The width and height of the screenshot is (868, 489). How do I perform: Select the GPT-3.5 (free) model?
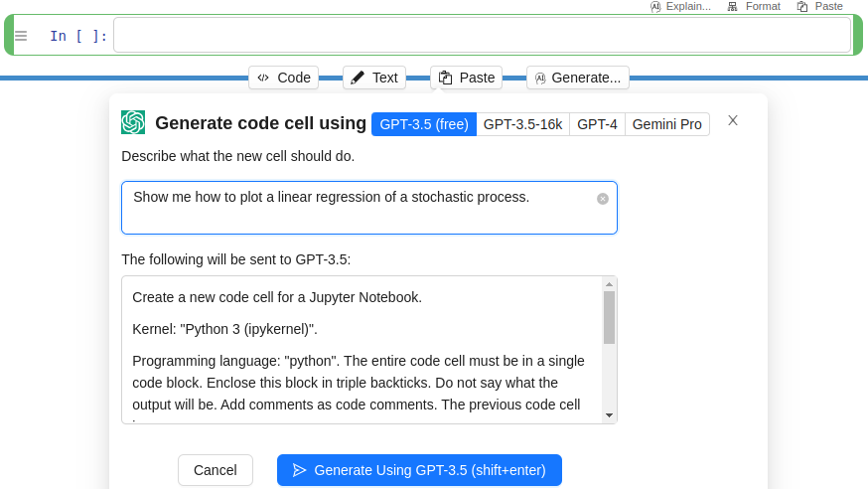tap(424, 124)
